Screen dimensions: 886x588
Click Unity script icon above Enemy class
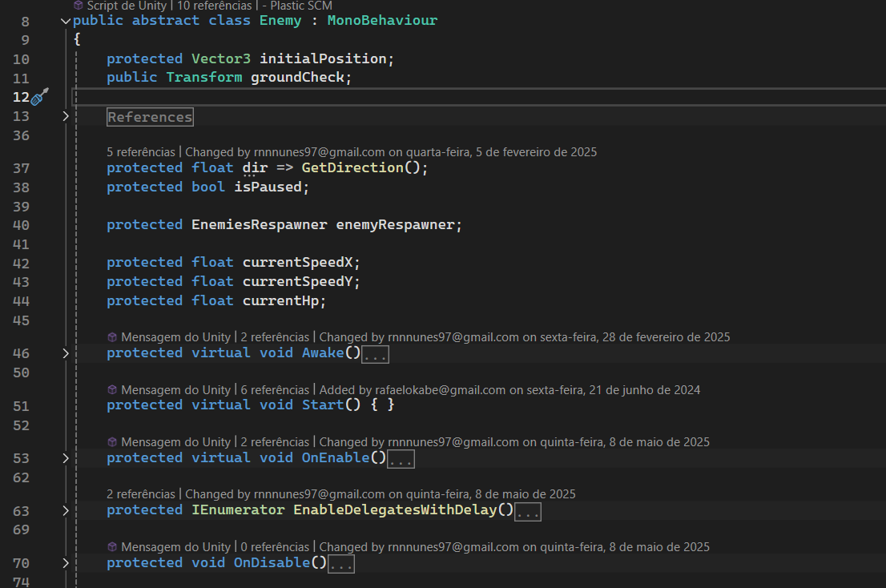(x=78, y=6)
